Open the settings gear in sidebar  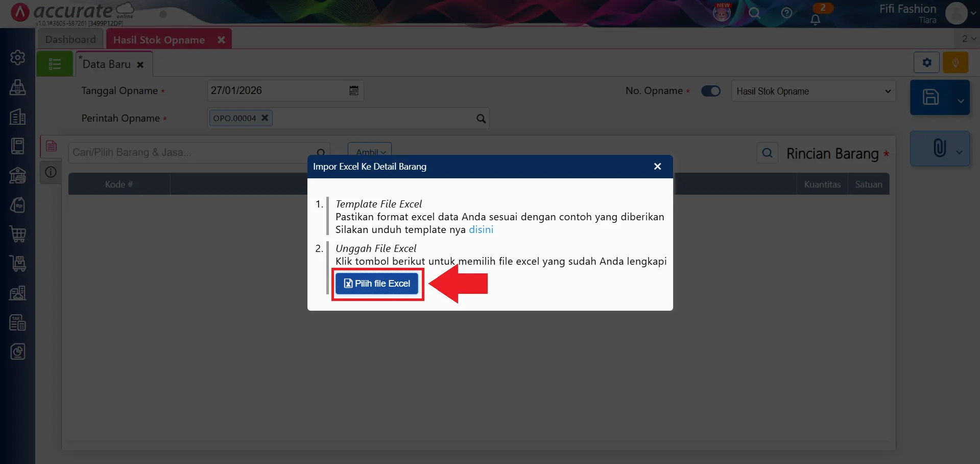pos(18,57)
